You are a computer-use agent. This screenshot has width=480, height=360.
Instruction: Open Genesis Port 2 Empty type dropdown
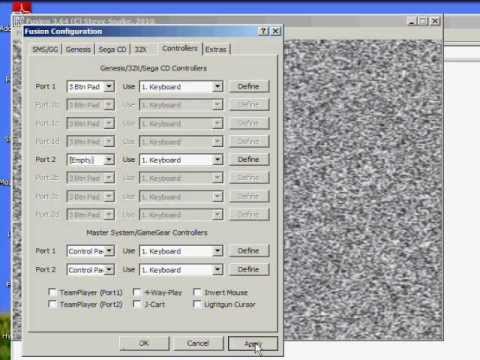click(x=91, y=160)
